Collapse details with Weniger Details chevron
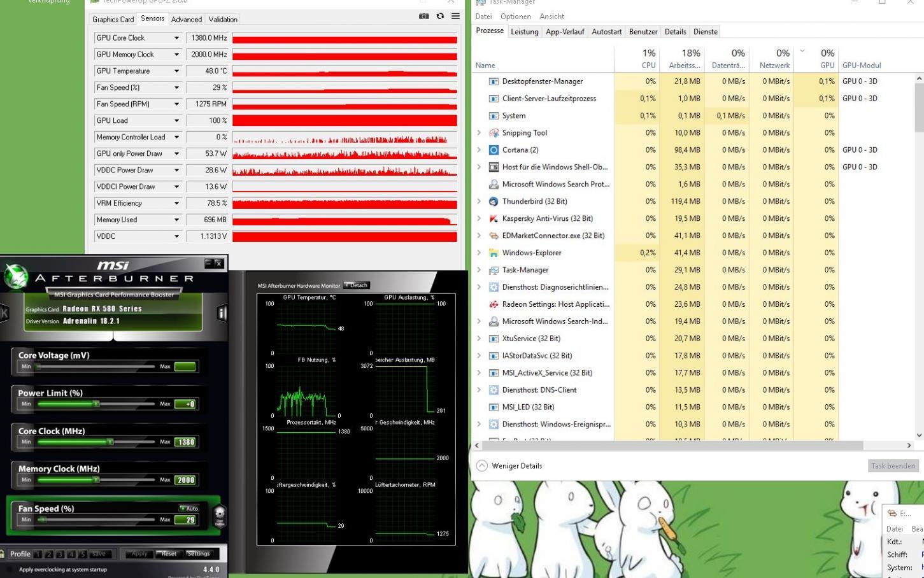 coord(482,466)
